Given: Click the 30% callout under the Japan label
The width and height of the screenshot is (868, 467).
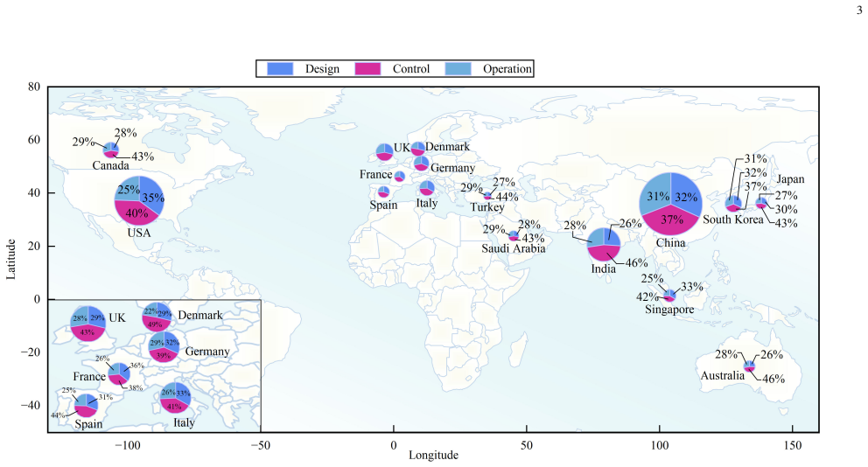Looking at the screenshot, I should click(786, 210).
